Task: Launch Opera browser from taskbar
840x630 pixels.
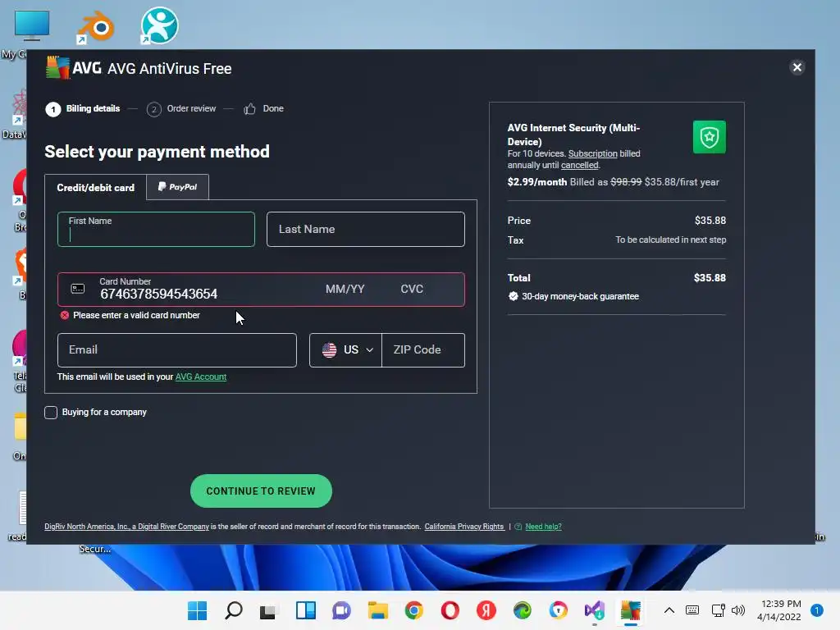Action: (x=450, y=610)
